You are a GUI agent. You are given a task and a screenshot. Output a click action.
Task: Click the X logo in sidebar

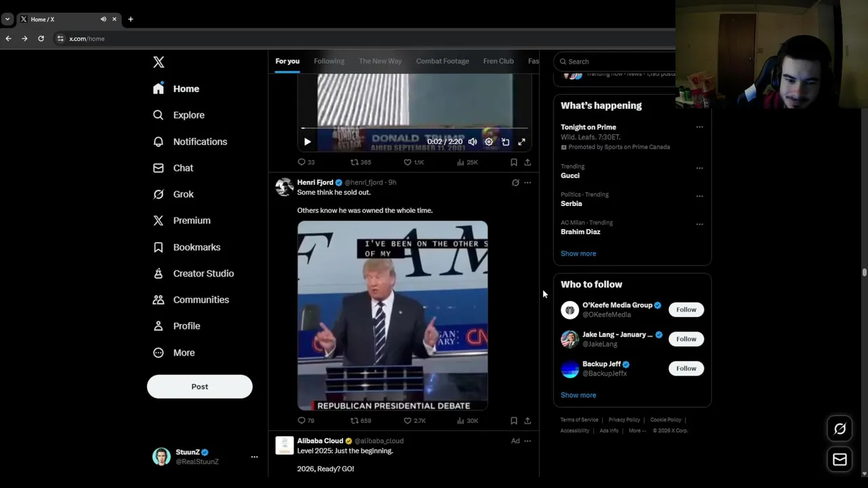[x=159, y=62]
